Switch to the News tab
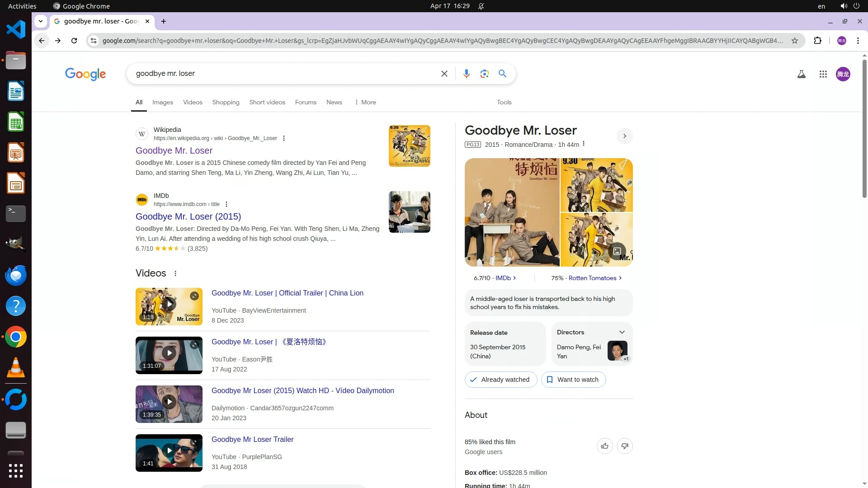Image resolution: width=868 pixels, height=488 pixels. pos(334,102)
